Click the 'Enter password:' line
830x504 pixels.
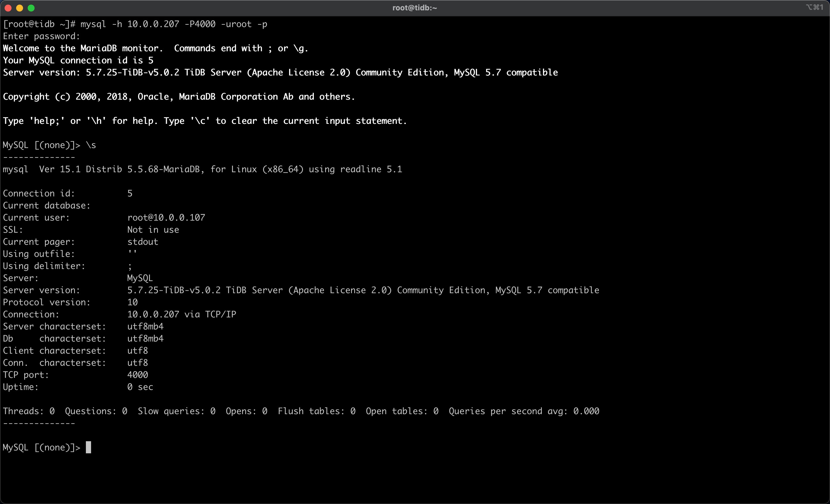[41, 36]
